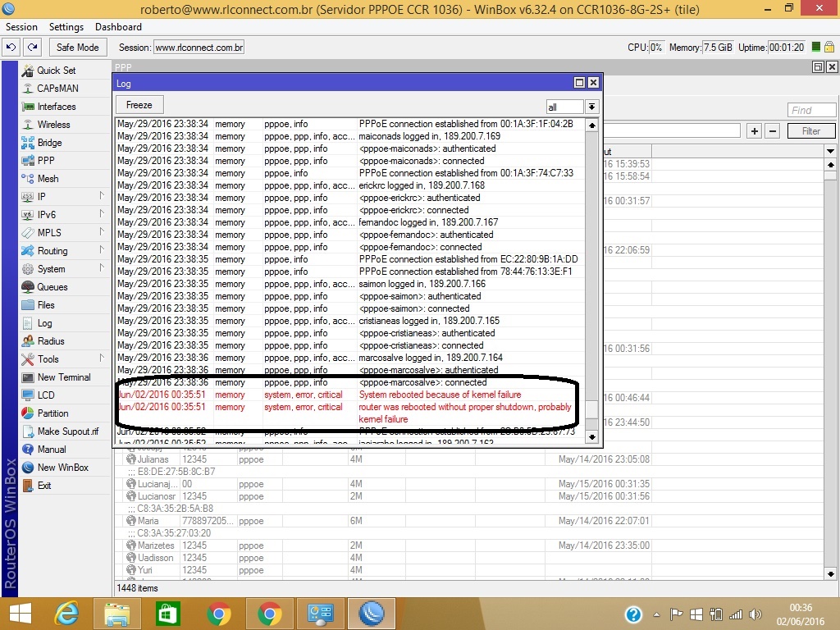Click the undo arrow icon
Viewport: 840px width, 630px height.
11,48
